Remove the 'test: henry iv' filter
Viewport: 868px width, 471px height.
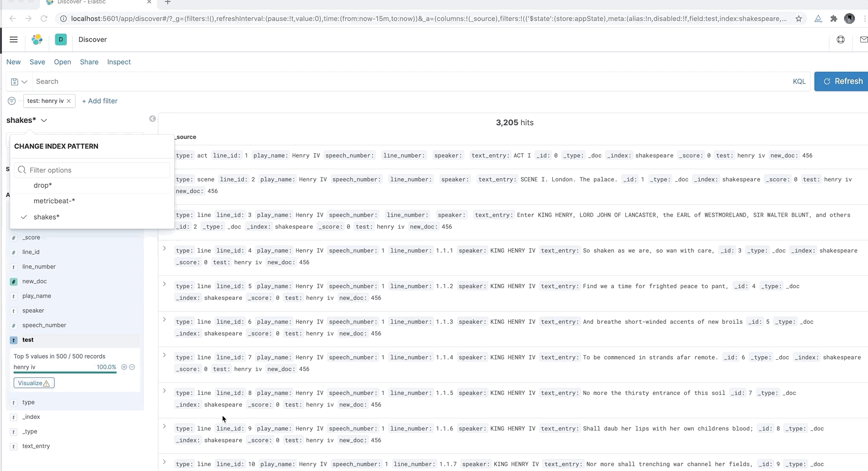[69, 101]
